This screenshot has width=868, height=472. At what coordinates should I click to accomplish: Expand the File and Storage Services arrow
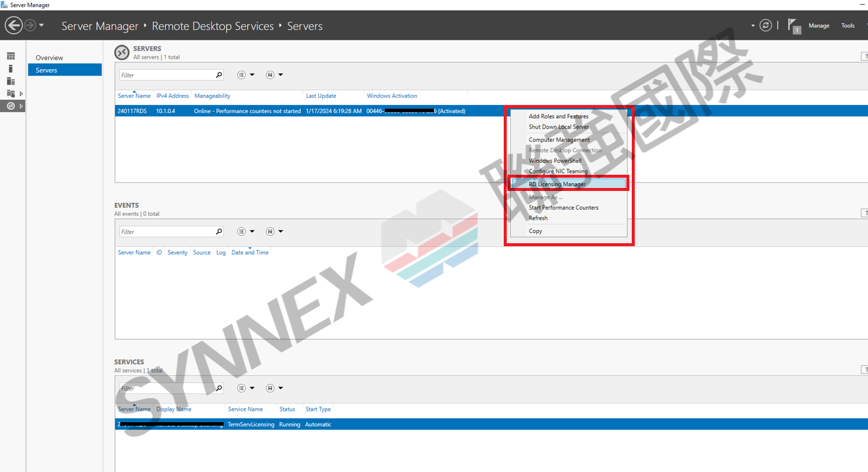(x=21, y=94)
